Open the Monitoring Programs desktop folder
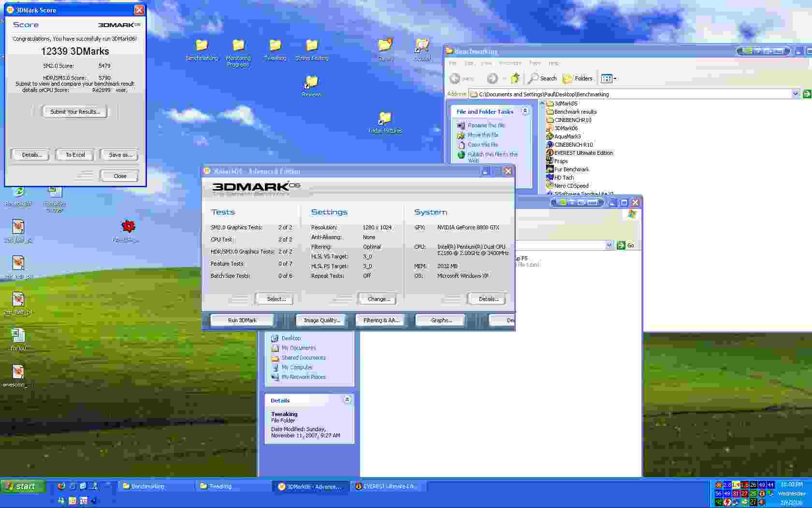 [x=238, y=52]
